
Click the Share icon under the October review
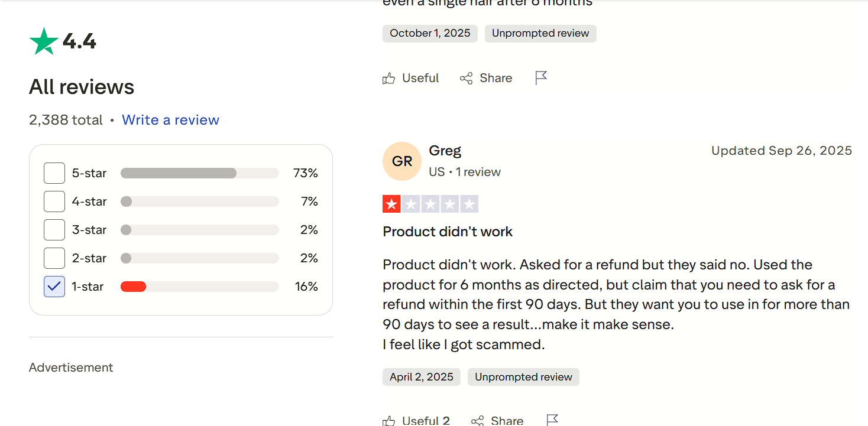point(466,78)
